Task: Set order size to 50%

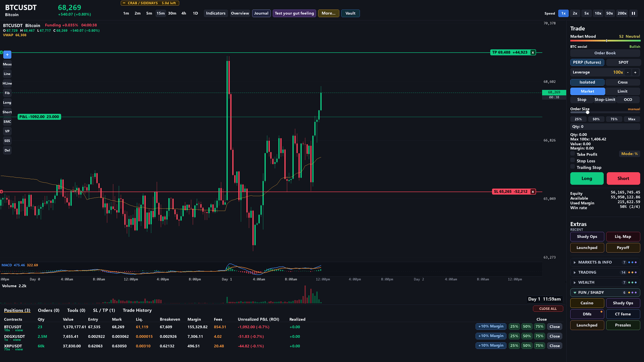Action: tap(596, 119)
